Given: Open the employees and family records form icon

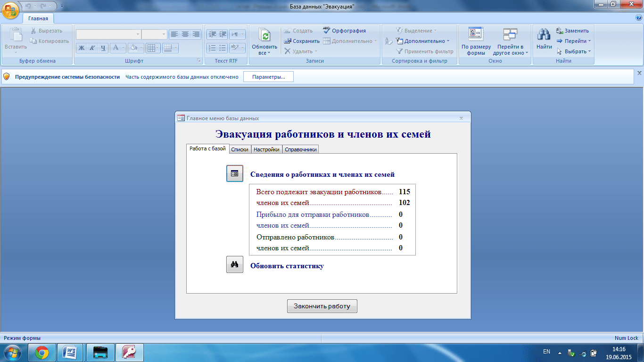Looking at the screenshot, I should coord(235,173).
